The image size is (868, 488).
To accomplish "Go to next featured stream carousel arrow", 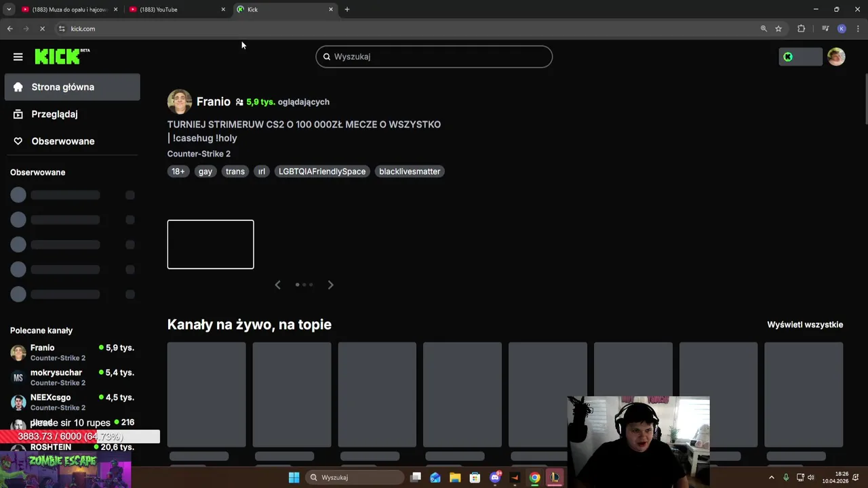I will click(x=330, y=285).
